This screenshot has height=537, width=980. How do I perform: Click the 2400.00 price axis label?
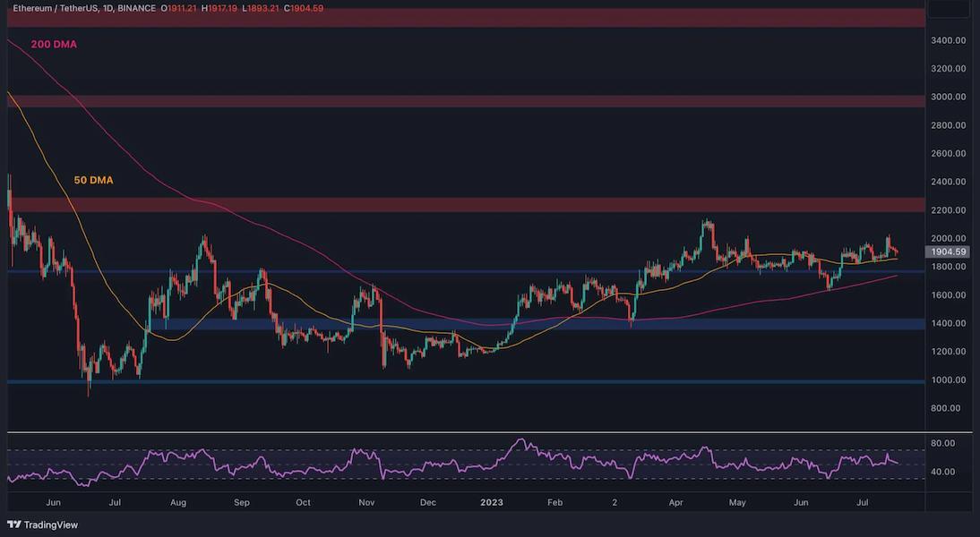(948, 182)
